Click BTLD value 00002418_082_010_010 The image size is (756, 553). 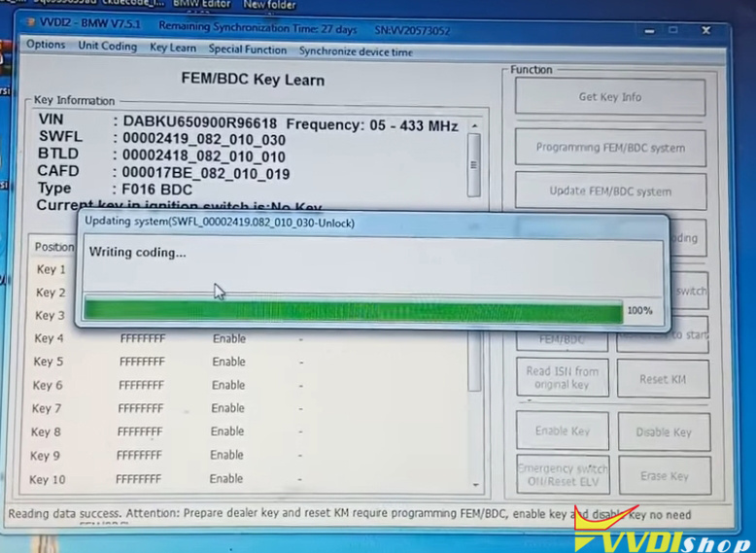click(x=203, y=156)
